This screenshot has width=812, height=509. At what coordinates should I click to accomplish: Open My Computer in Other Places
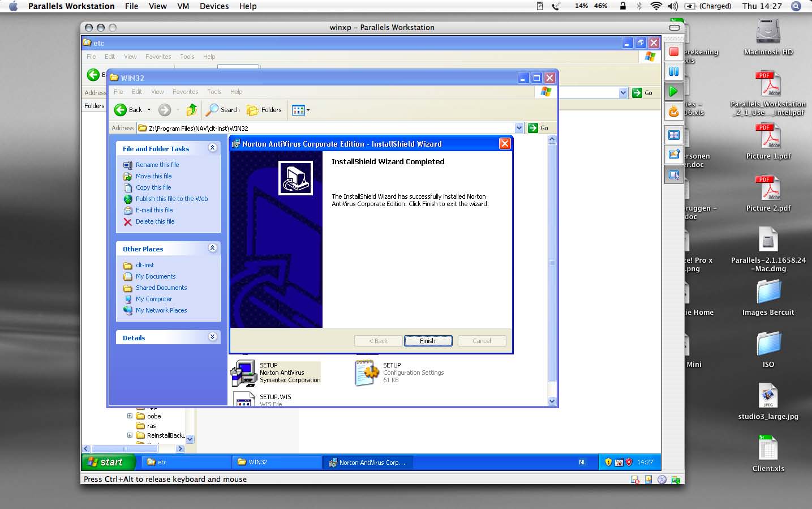tap(154, 299)
